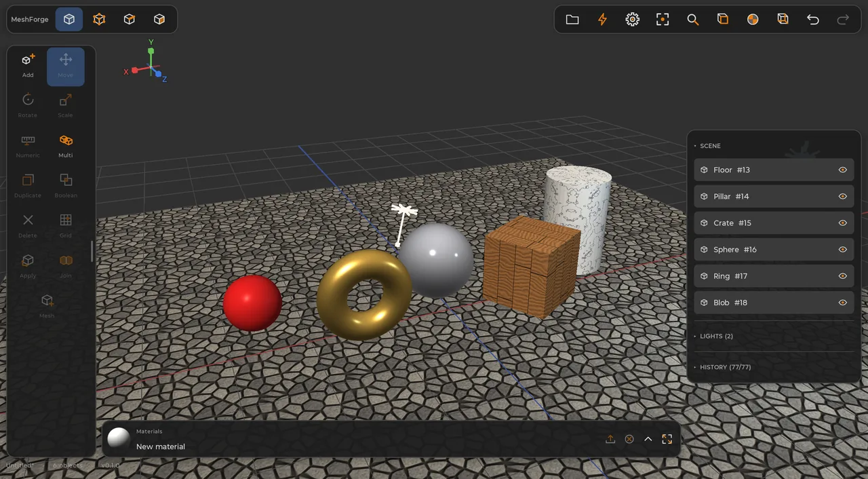Click the green Y axis gizmo handle
The height and width of the screenshot is (479, 868).
(x=151, y=50)
